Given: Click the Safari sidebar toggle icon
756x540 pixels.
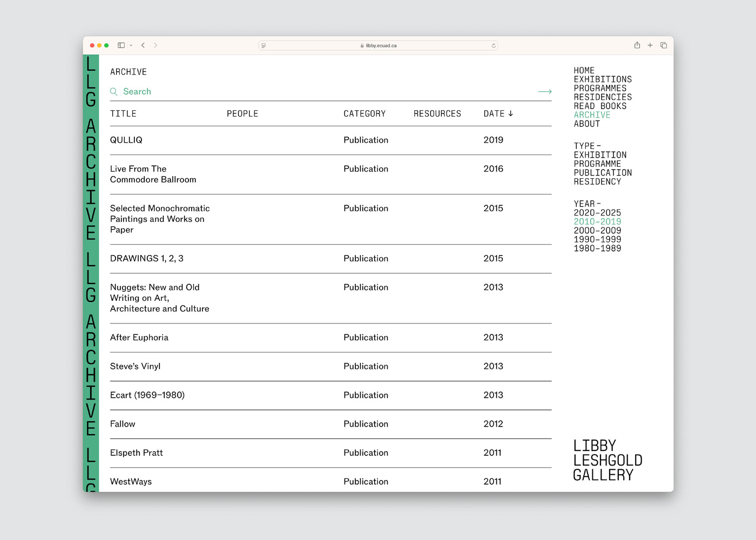Looking at the screenshot, I should 121,45.
